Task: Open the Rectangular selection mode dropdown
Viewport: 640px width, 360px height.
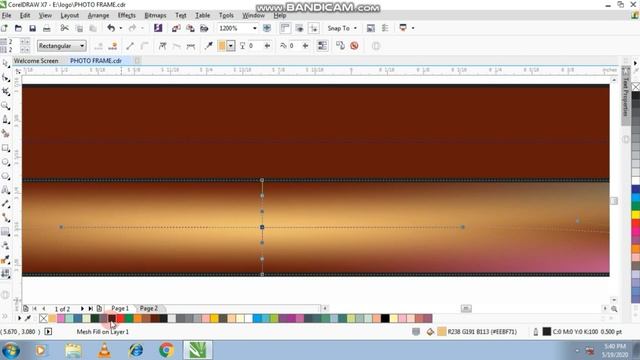Action: [62, 46]
